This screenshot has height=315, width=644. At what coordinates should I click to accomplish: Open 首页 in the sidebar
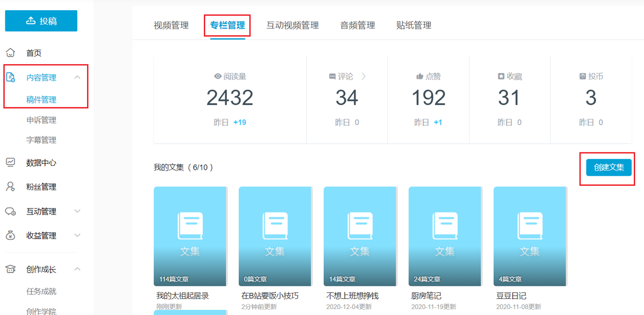33,53
